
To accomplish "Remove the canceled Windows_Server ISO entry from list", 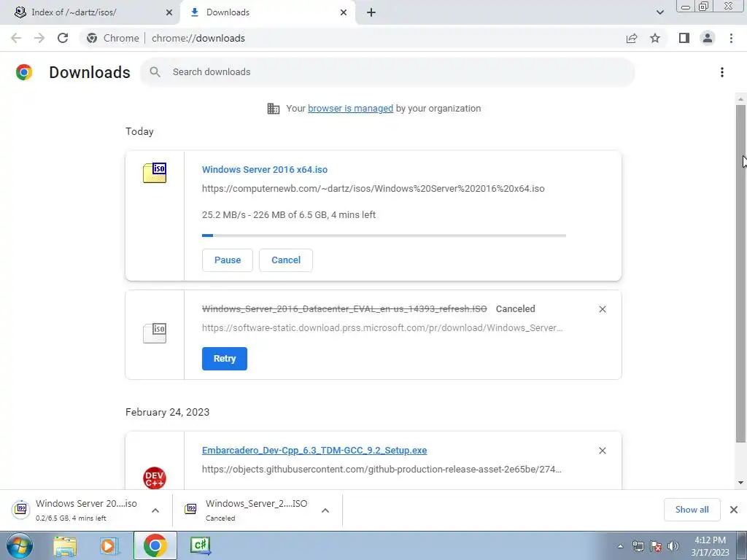I will tap(602, 309).
